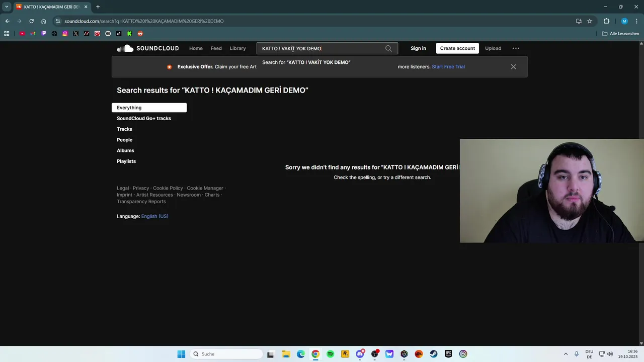
Task: Select the search suggestion KATTO ! VAKİT YOK DEMO
Action: click(327, 62)
